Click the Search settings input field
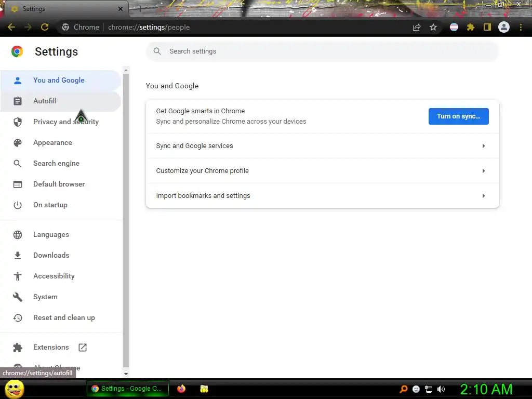 click(322, 51)
